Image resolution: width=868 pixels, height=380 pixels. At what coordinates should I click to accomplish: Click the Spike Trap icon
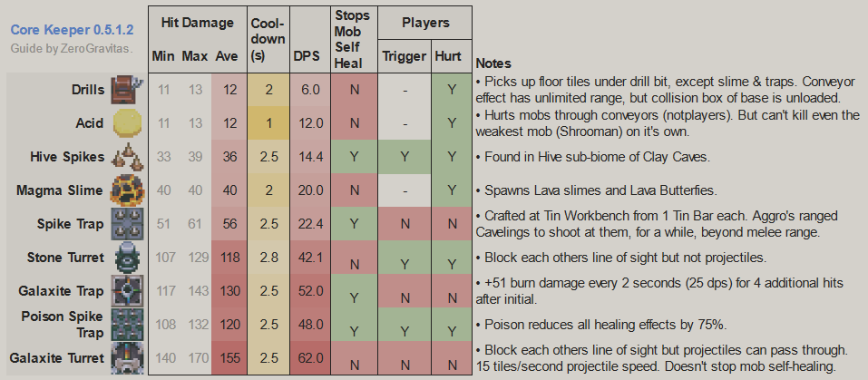124,224
